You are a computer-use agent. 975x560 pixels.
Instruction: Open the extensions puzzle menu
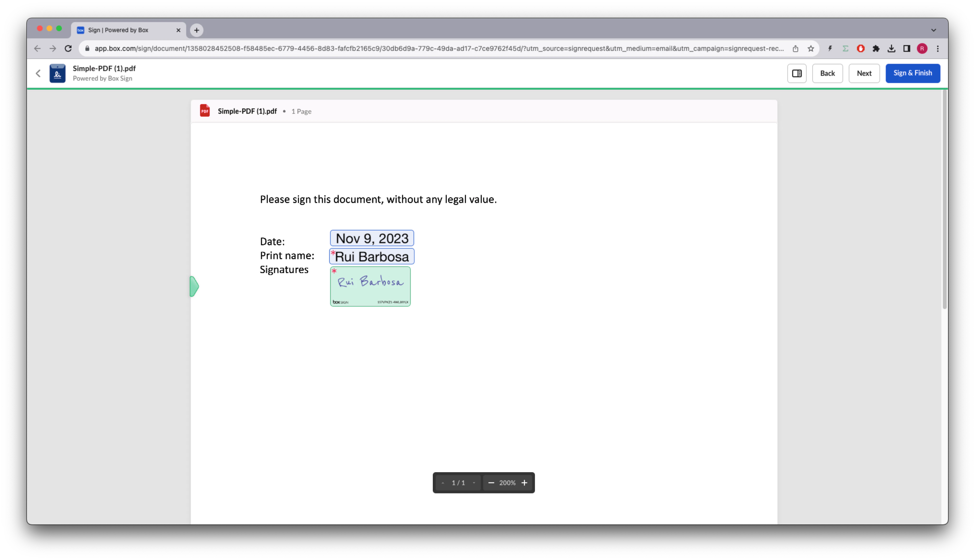pyautogui.click(x=876, y=48)
